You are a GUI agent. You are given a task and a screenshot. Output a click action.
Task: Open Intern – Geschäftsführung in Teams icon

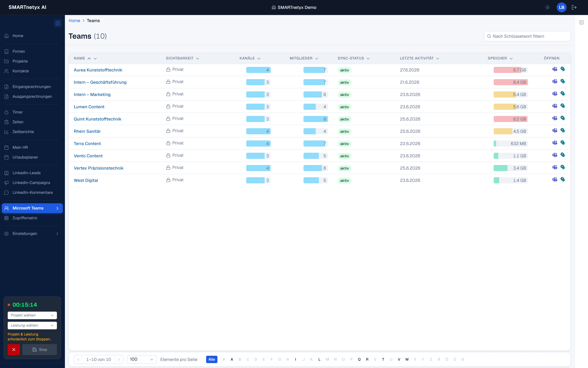555,82
